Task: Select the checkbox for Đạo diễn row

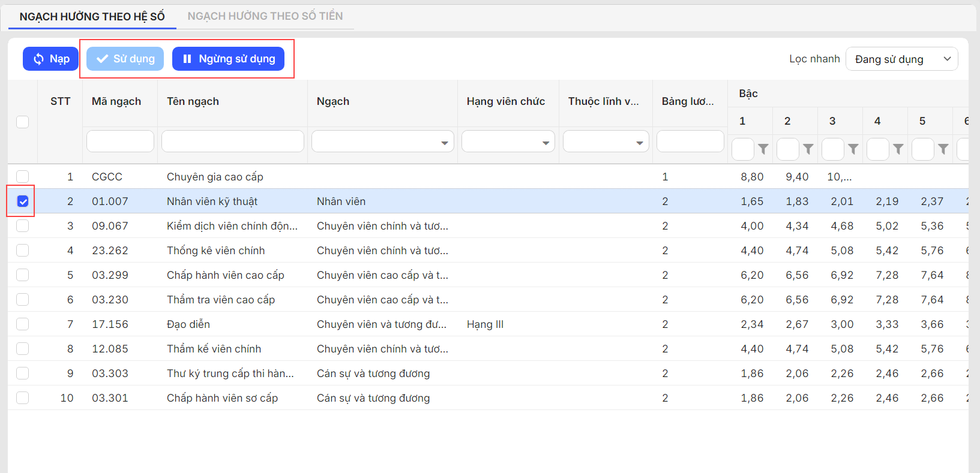Action: coord(23,324)
